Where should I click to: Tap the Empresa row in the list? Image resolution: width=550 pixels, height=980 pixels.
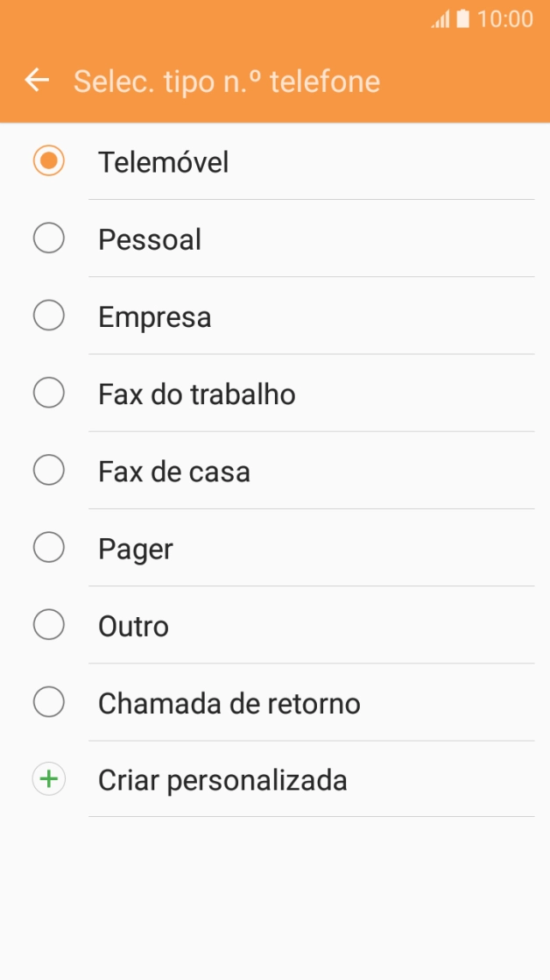coord(263,316)
